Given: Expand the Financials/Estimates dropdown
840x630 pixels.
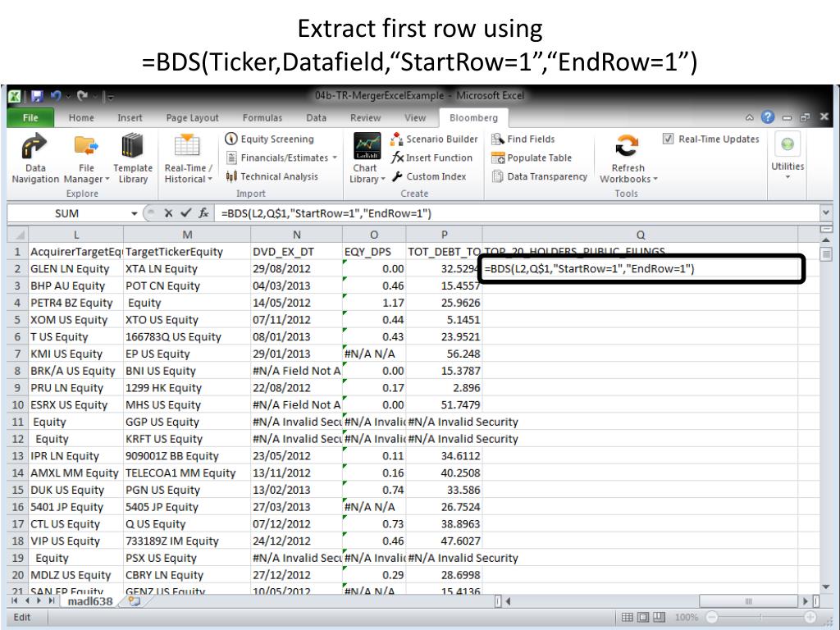Looking at the screenshot, I should [335, 157].
